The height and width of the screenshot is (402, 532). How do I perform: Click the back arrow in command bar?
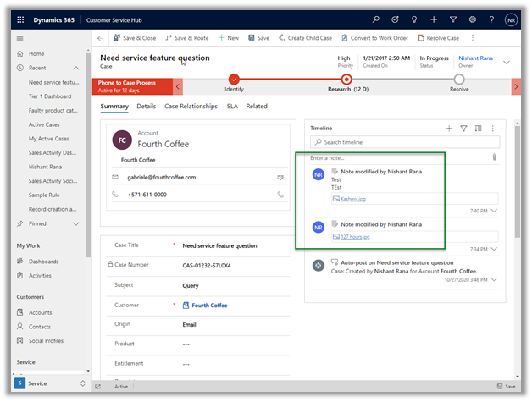point(100,38)
